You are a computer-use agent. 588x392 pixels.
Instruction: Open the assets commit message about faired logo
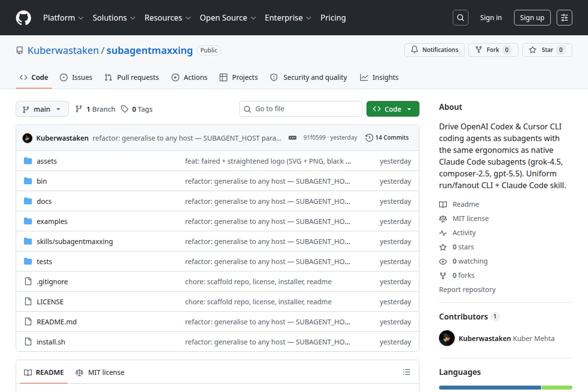click(x=268, y=161)
